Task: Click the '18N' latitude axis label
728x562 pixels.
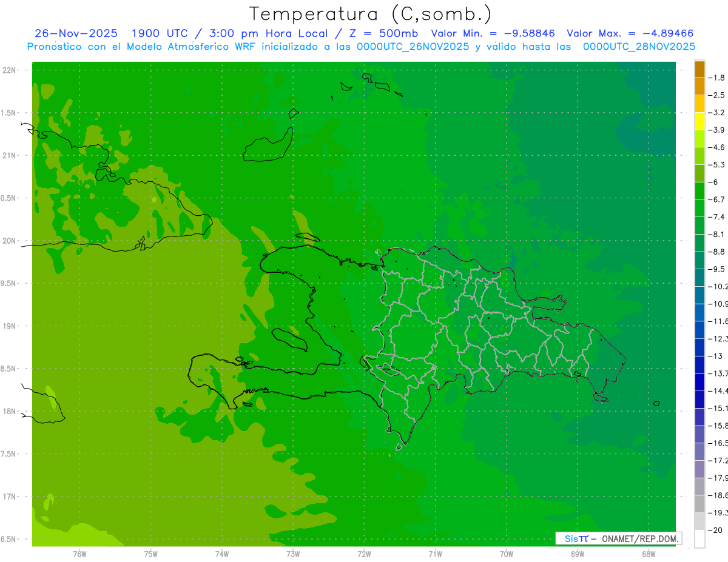Action: pos(9,412)
